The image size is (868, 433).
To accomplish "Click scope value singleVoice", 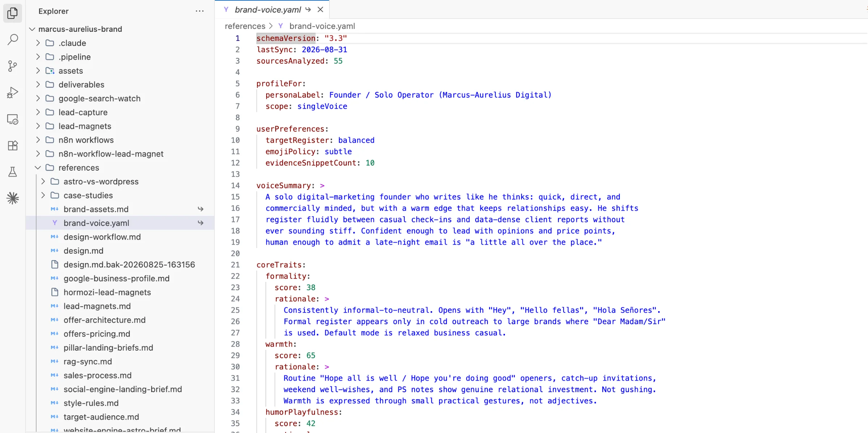I will [x=322, y=106].
